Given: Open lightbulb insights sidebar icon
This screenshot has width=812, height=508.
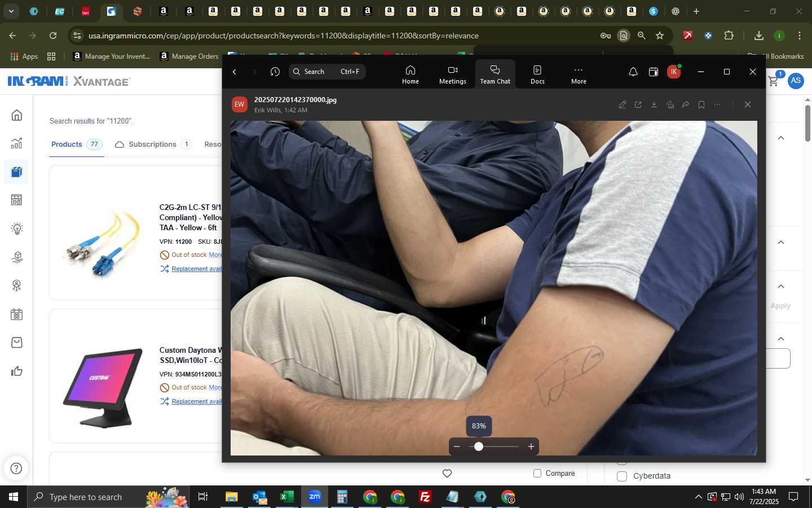Looking at the screenshot, I should pos(17,229).
